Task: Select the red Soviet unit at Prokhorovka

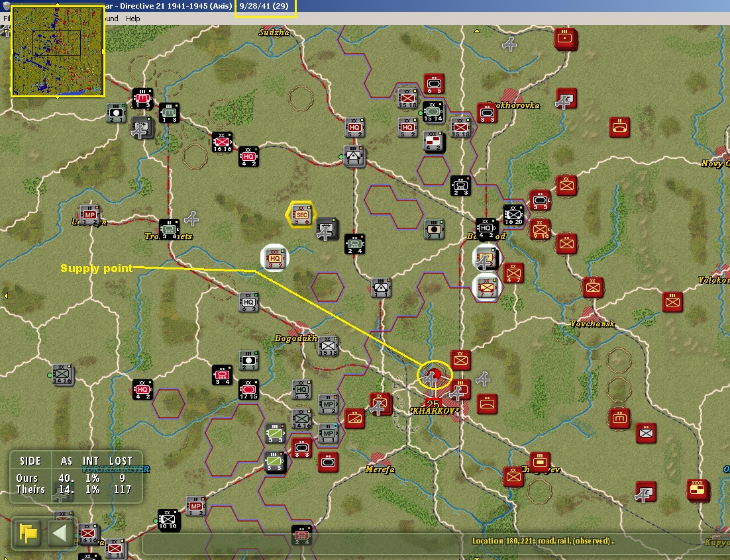Action: [x=487, y=113]
